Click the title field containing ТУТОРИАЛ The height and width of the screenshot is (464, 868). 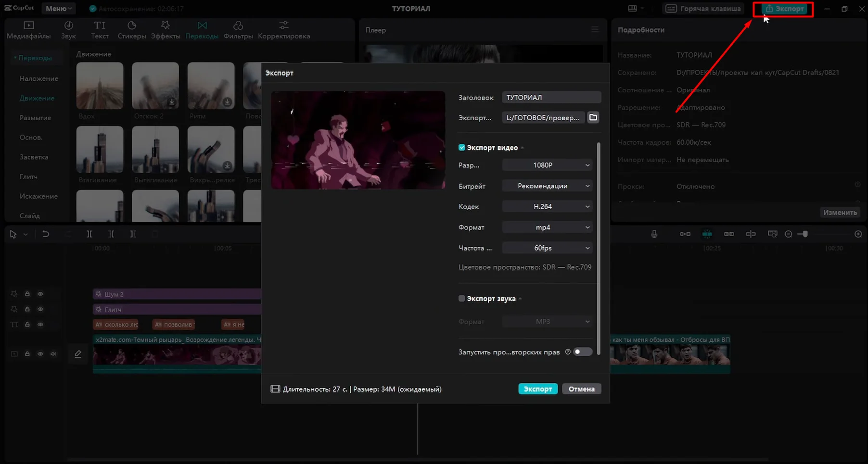click(551, 98)
